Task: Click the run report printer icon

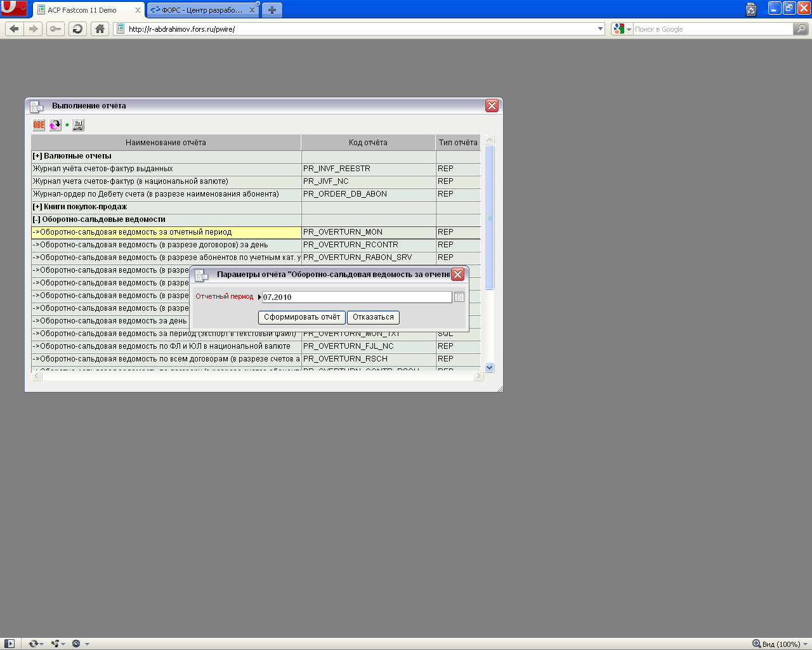Action: pyautogui.click(x=78, y=125)
